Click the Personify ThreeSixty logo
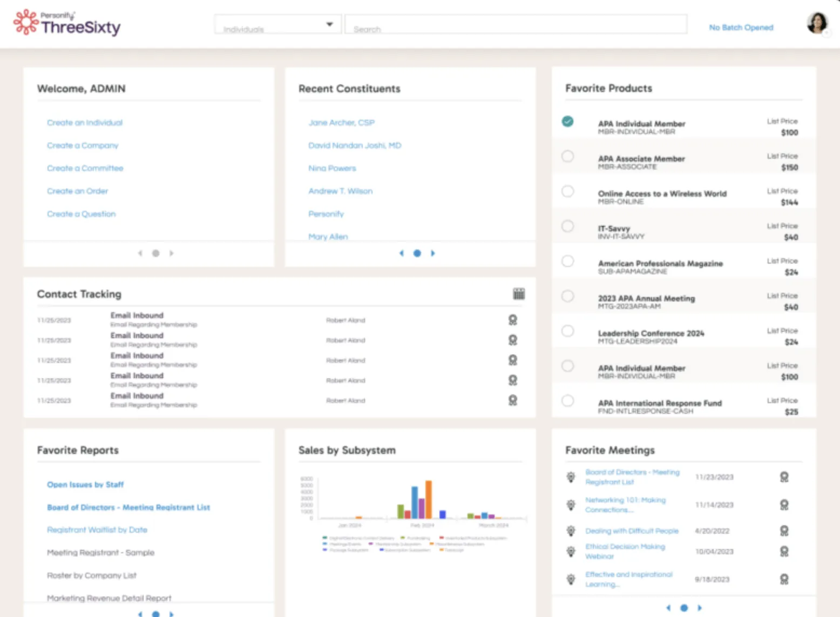 coord(67,23)
